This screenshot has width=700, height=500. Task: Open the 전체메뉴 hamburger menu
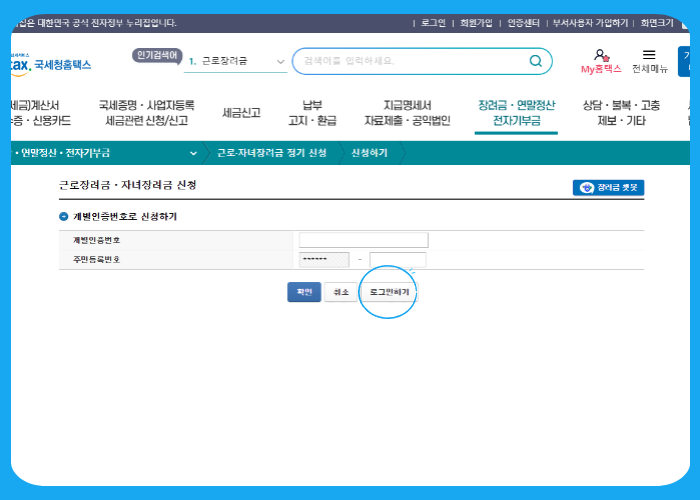click(x=650, y=61)
